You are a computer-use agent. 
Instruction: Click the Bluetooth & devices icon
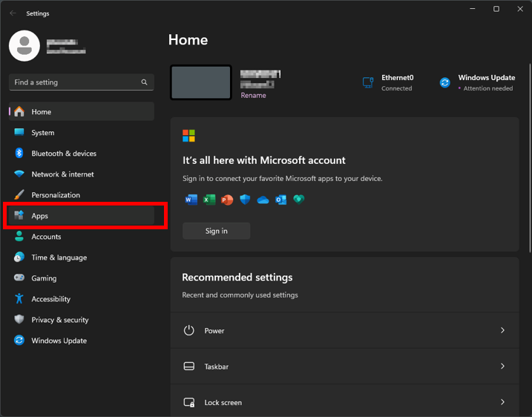[19, 154]
